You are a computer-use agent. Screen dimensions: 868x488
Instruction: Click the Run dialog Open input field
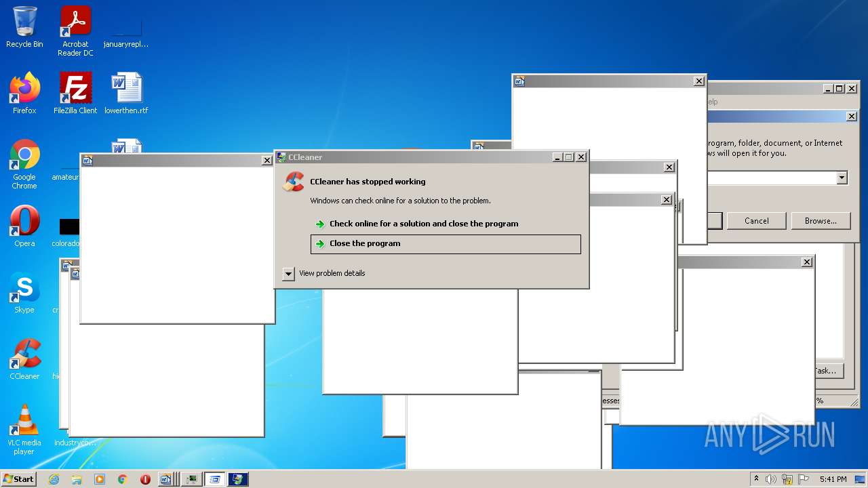click(771, 178)
